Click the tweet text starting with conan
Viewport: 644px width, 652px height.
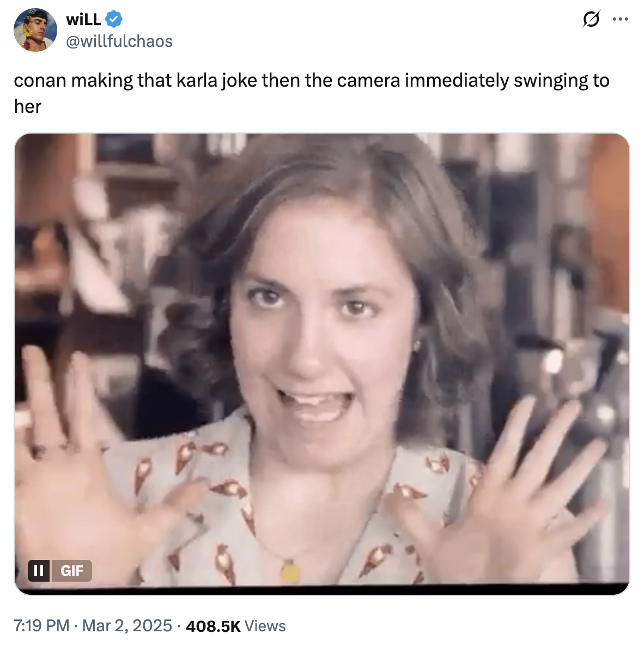click(311, 81)
